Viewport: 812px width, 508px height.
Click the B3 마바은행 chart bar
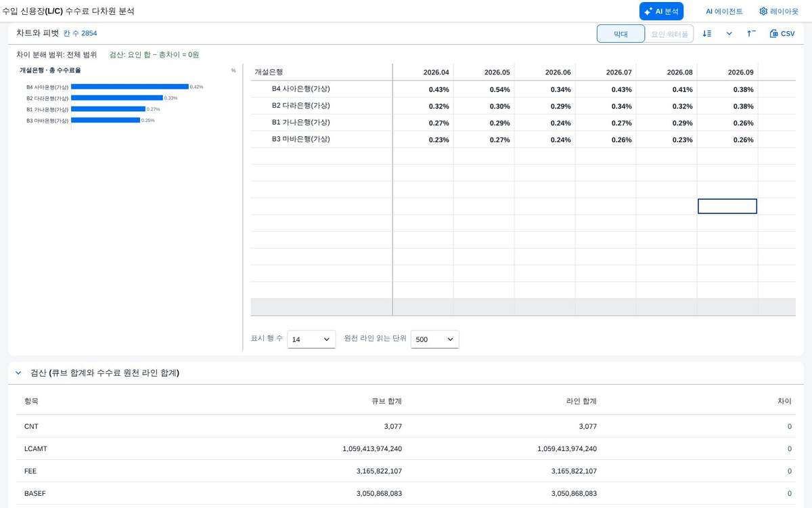[x=106, y=120]
